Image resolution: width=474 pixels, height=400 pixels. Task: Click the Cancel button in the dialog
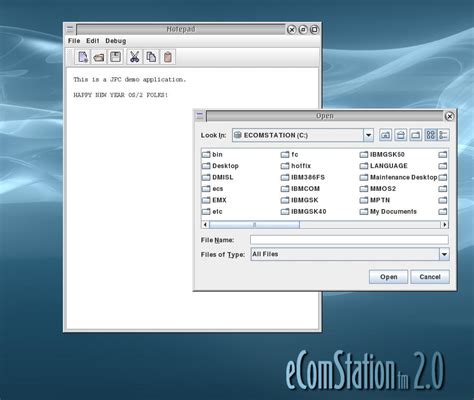tap(430, 277)
